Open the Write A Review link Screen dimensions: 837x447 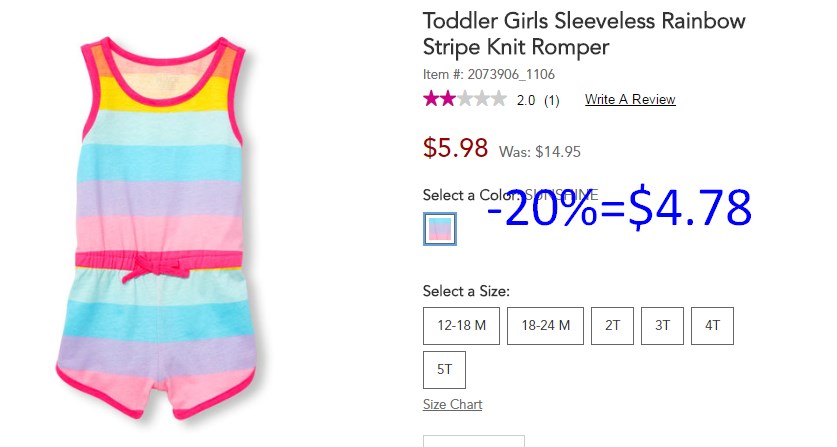630,99
